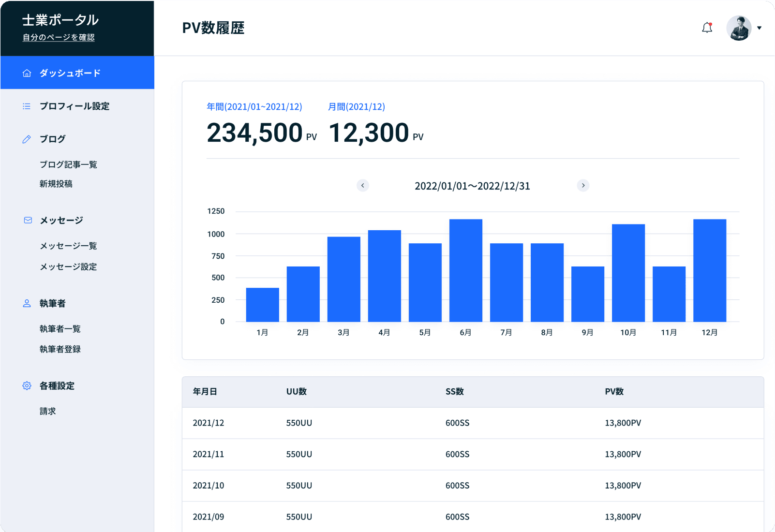The width and height of the screenshot is (775, 532).
Task: Click the 6月 bar in the chart
Action: coord(465,271)
